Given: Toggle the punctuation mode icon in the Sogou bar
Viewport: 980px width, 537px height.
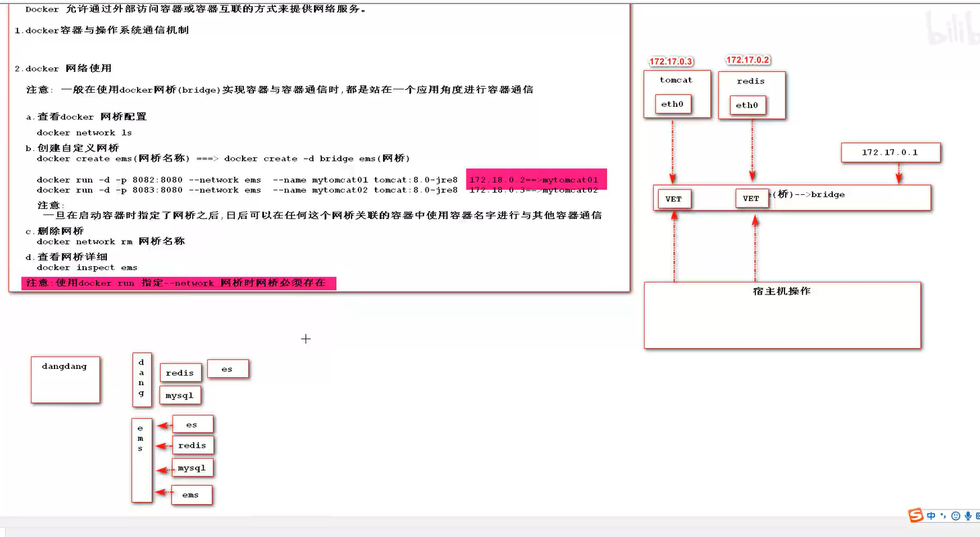Looking at the screenshot, I should point(943,516).
